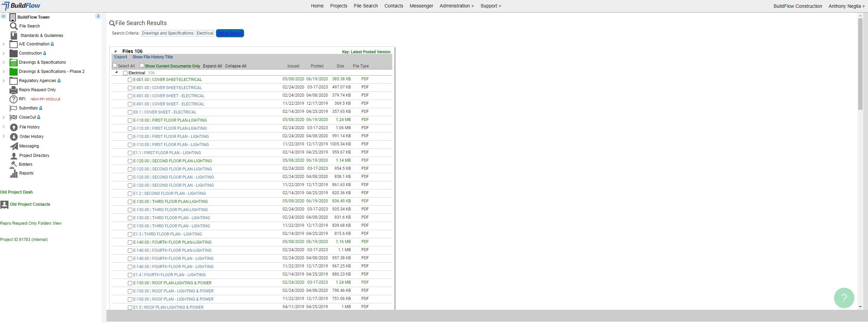This screenshot has width=868, height=323.
Task: Click the green help question mark bubble
Action: (x=844, y=298)
